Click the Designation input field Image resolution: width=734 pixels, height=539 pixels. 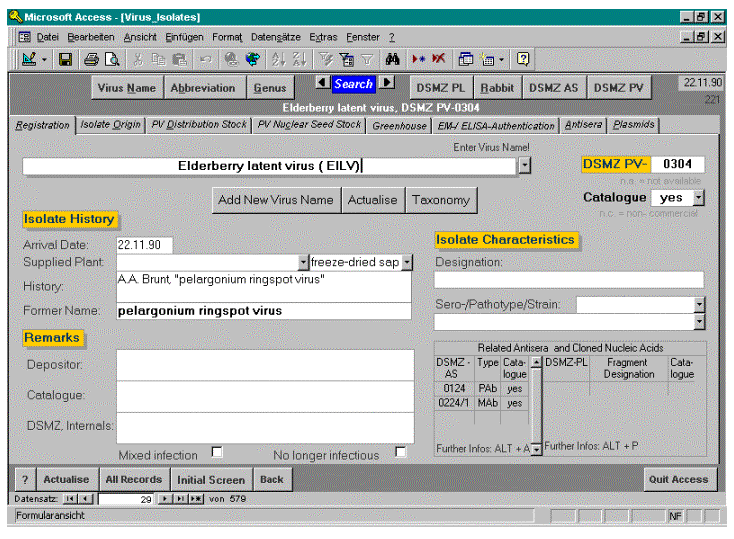pyautogui.click(x=569, y=280)
